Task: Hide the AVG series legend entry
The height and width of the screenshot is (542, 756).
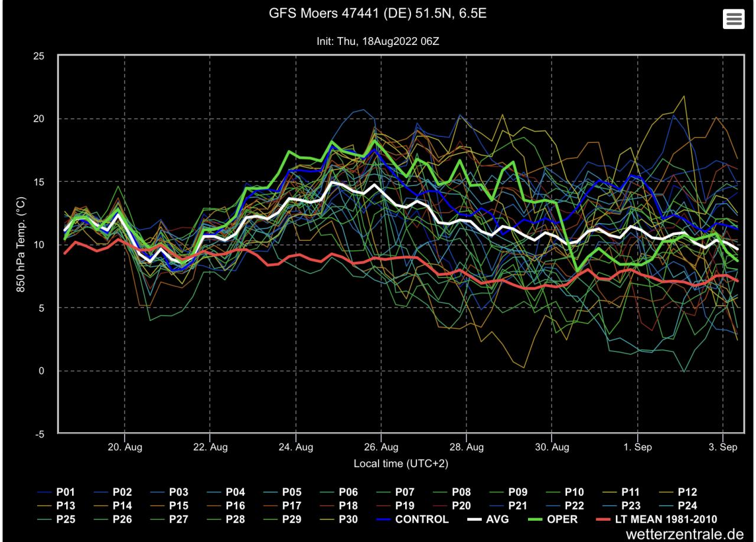Action: [496, 520]
